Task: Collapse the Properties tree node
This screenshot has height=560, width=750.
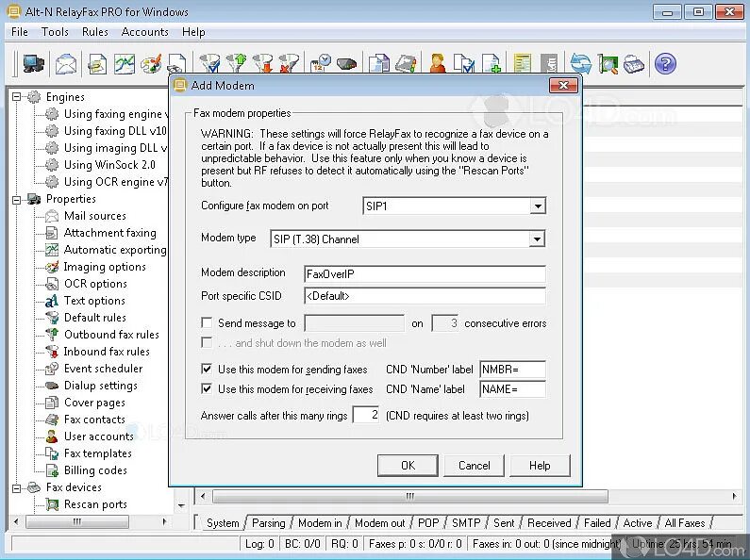Action: 16,199
